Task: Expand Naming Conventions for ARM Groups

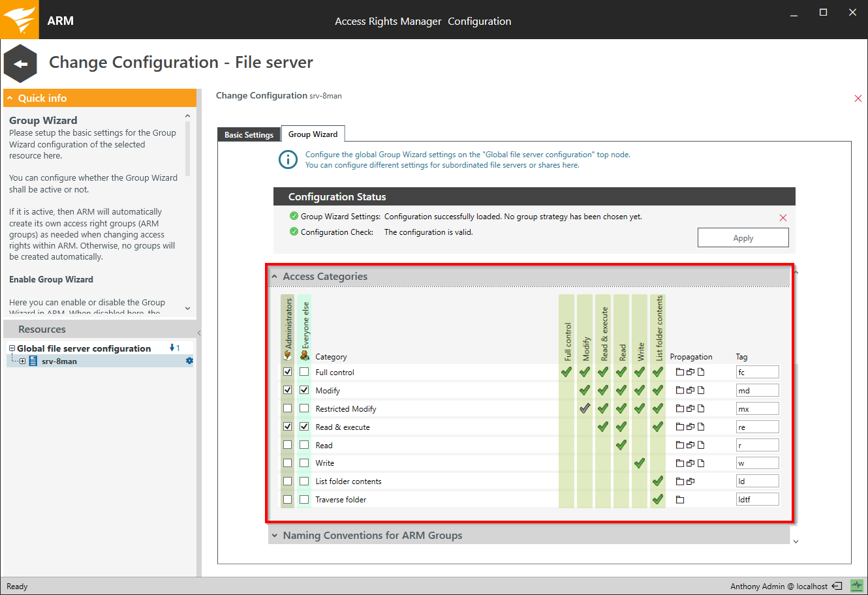Action: (275, 536)
